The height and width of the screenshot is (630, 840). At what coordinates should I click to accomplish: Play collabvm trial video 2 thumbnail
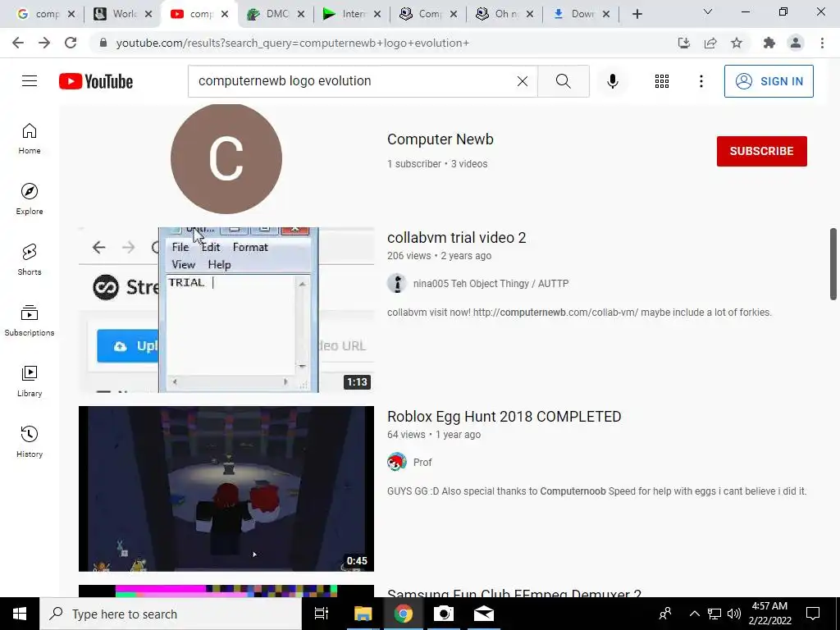coord(226,309)
